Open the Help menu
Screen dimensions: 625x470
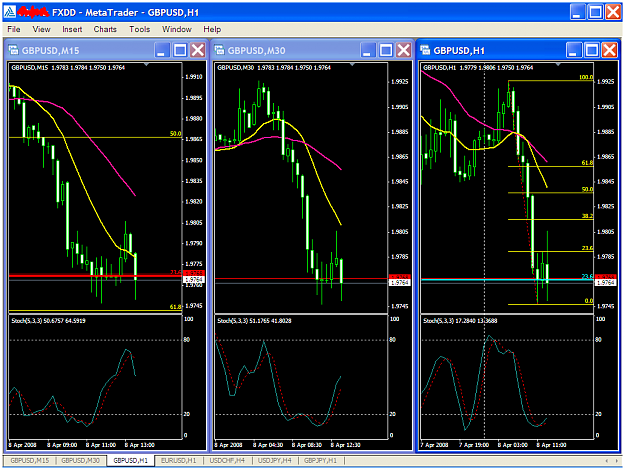coord(212,29)
